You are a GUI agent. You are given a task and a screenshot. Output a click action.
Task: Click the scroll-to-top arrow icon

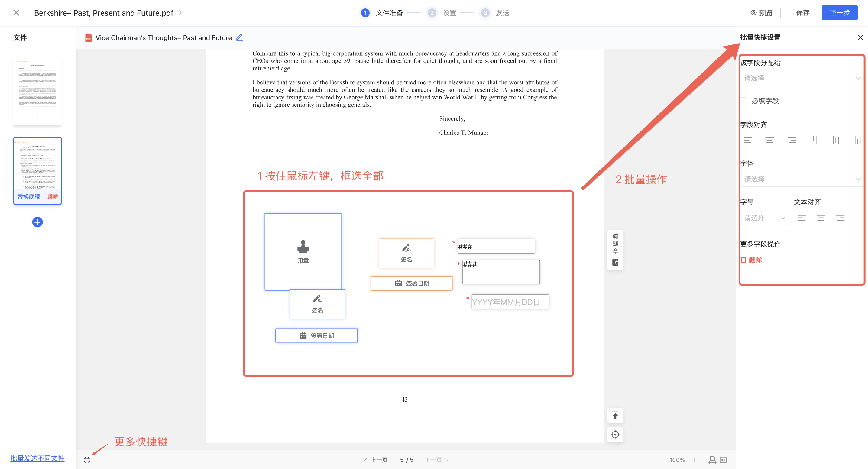[615, 416]
